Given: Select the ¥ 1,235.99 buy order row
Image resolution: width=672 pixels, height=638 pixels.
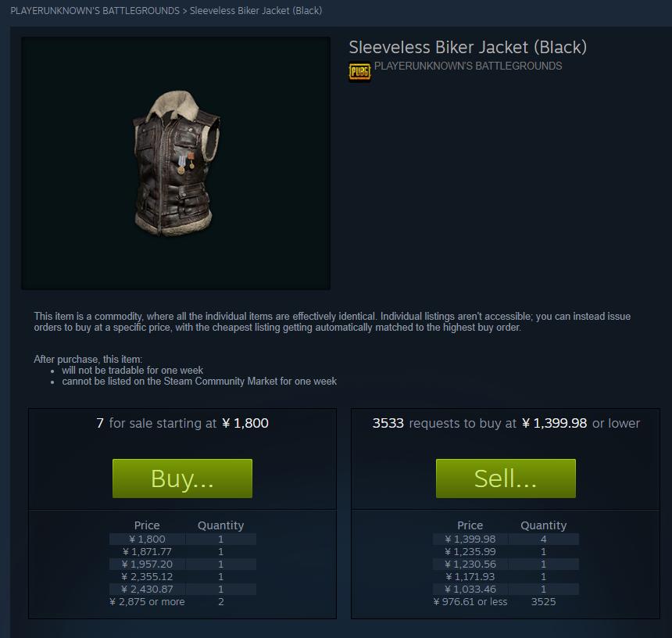Looking at the screenshot, I should [506, 551].
